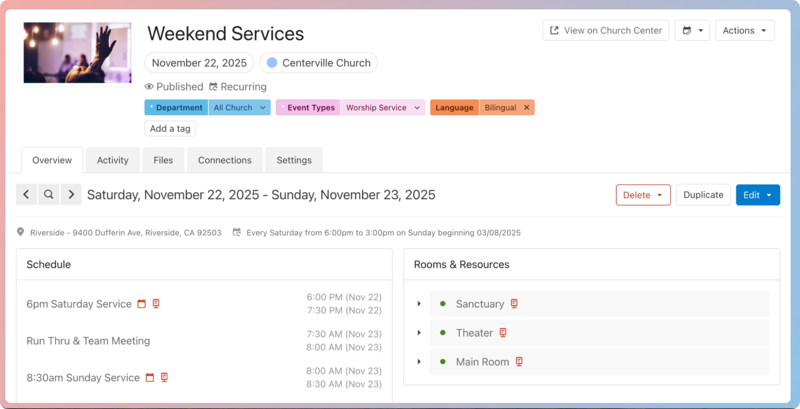This screenshot has width=800, height=409.
Task: Remove the Bilingual language tag
Action: coord(526,107)
